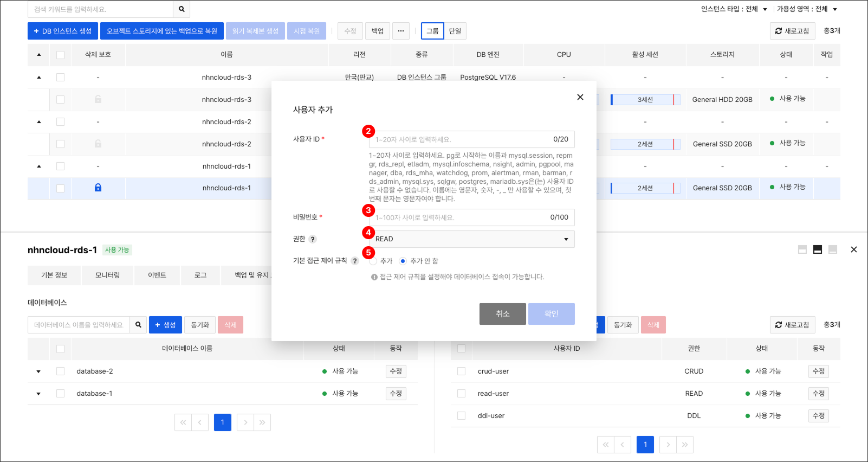Check the crud-user row checkbox
Screen dimensions: 868x462
coord(461,371)
